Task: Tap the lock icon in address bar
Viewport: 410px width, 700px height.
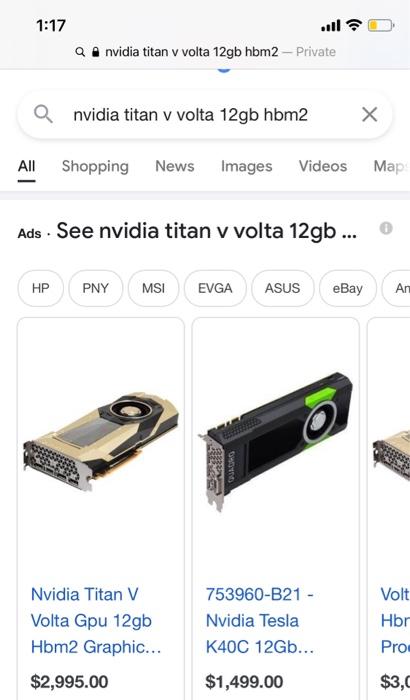Action: (x=95, y=52)
